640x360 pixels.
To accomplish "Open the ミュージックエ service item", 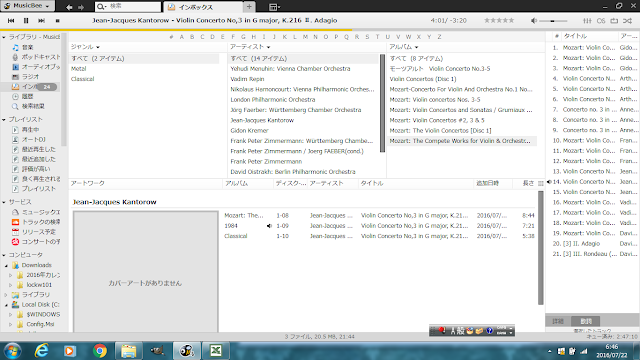I will 36,212.
